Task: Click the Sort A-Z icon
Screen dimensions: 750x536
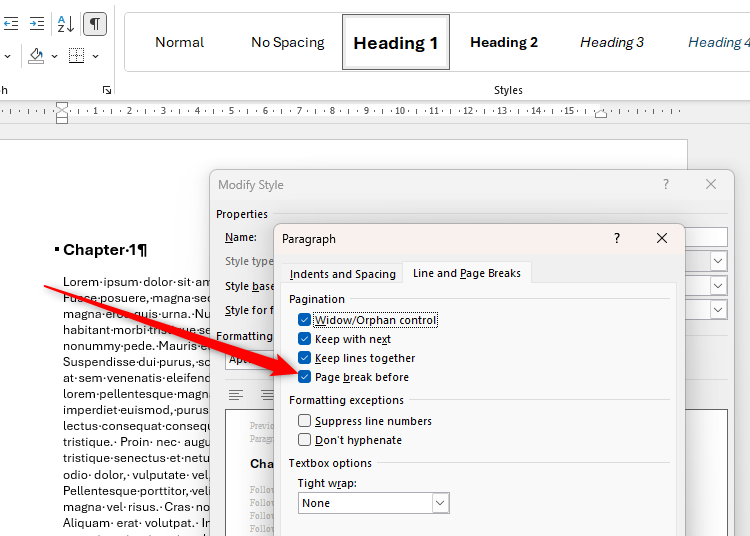Action: point(65,23)
